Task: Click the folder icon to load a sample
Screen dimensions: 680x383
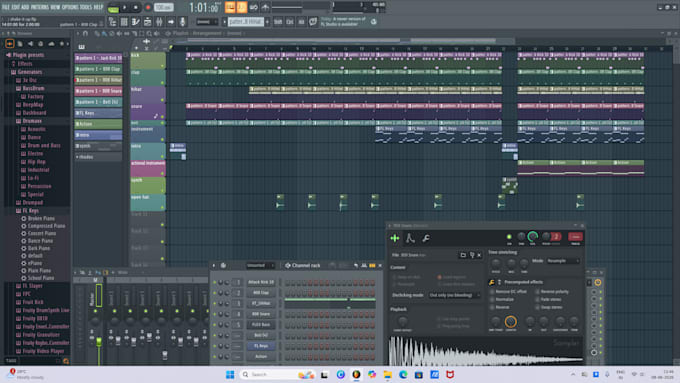Action: tap(463, 255)
